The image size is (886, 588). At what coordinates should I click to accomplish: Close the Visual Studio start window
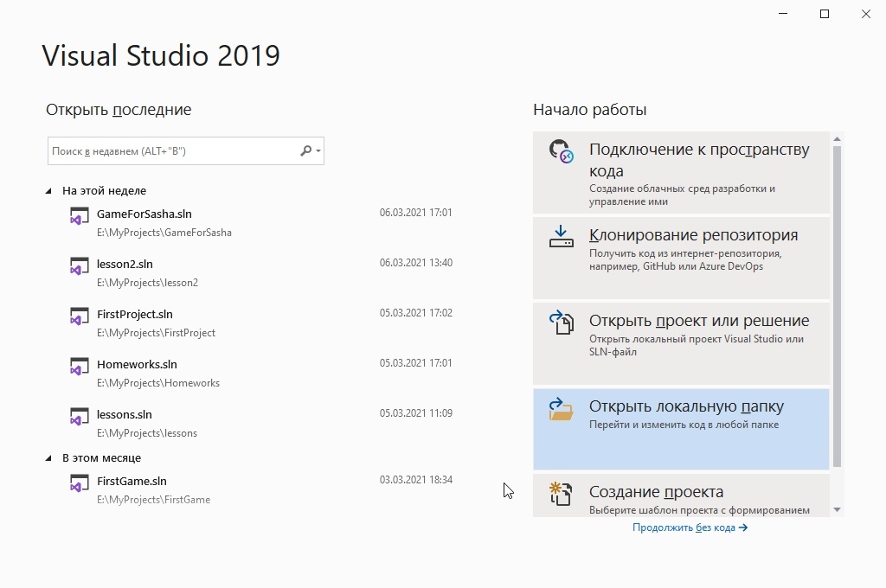click(865, 14)
